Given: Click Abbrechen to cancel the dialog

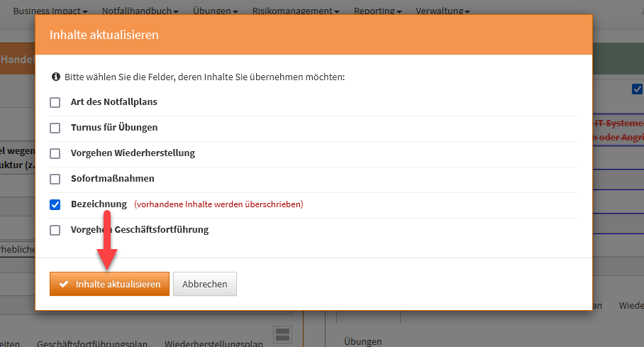Looking at the screenshot, I should click(205, 284).
